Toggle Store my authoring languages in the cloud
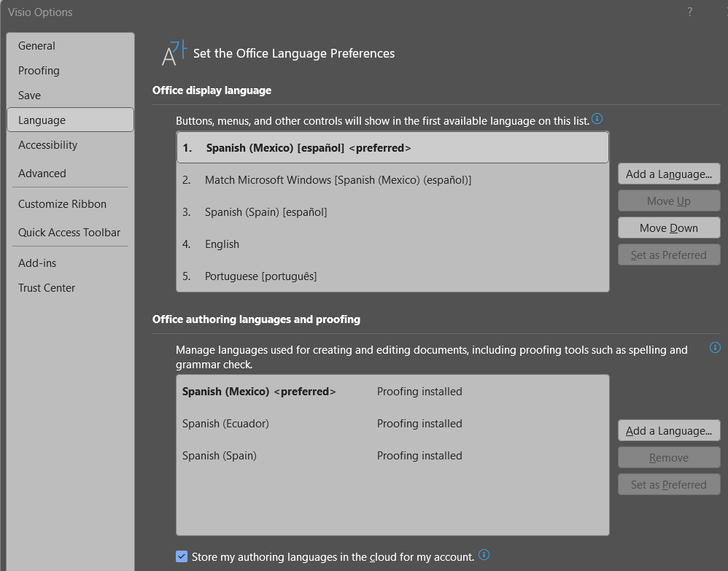The height and width of the screenshot is (571, 728). point(182,556)
